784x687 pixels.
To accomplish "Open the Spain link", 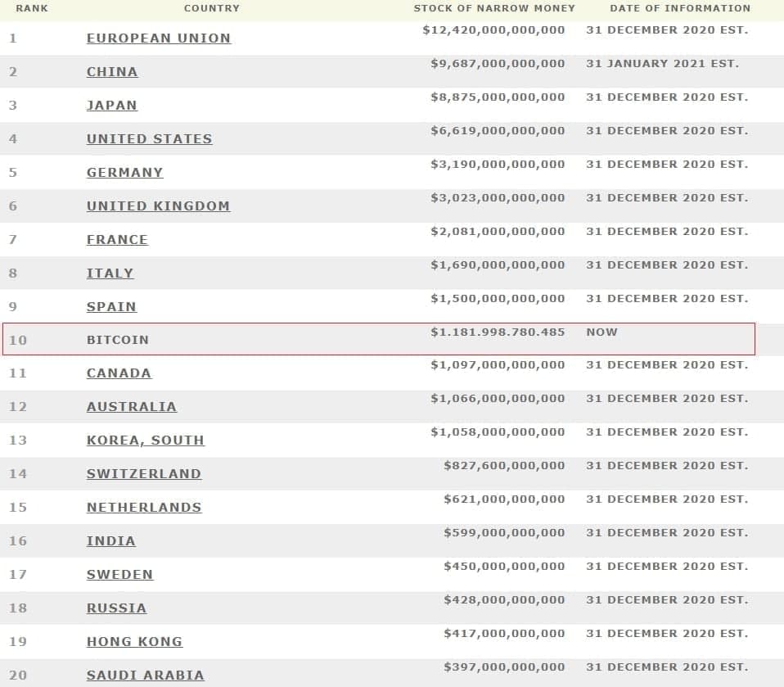I will [111, 307].
